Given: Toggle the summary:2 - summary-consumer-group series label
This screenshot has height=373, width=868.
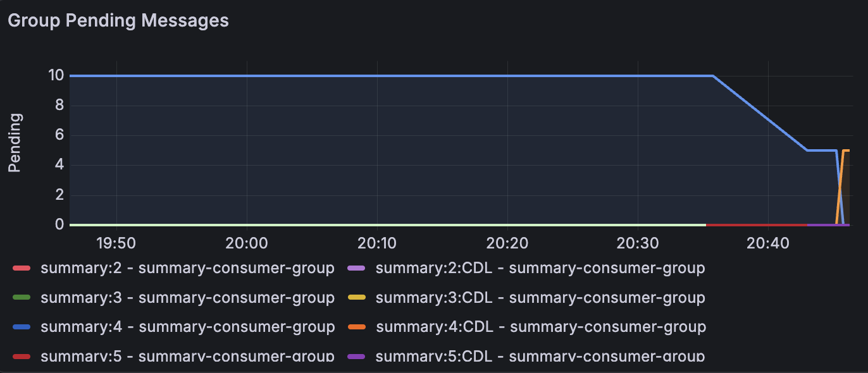Looking at the screenshot, I should pyautogui.click(x=187, y=269).
